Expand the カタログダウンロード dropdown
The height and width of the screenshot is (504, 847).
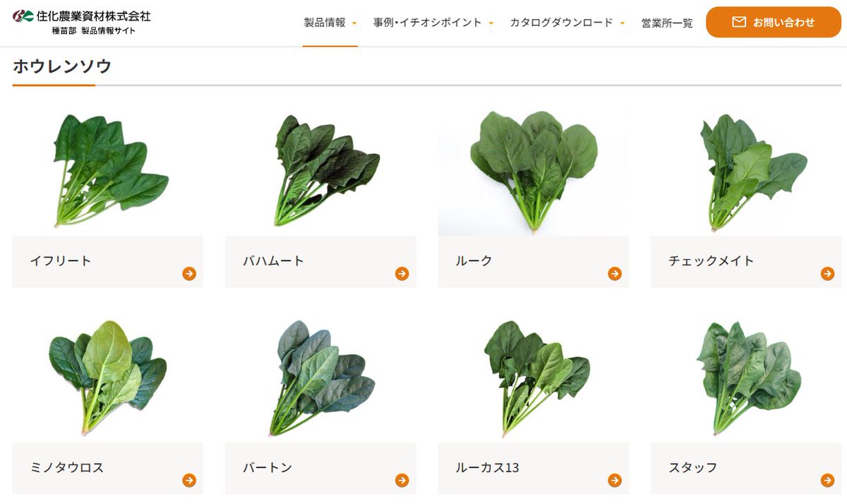click(567, 23)
